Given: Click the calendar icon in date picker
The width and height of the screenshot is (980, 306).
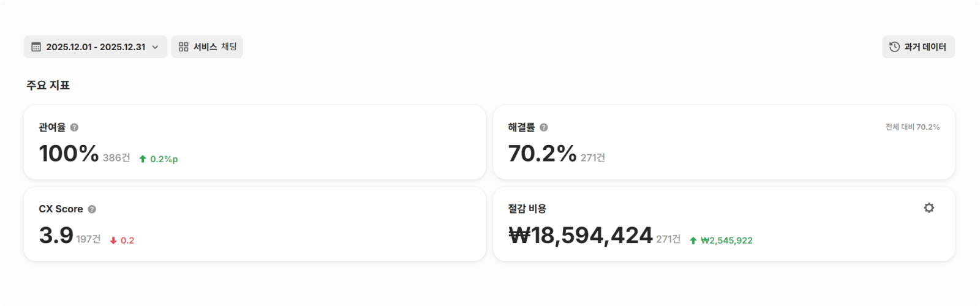Looking at the screenshot, I should point(36,47).
